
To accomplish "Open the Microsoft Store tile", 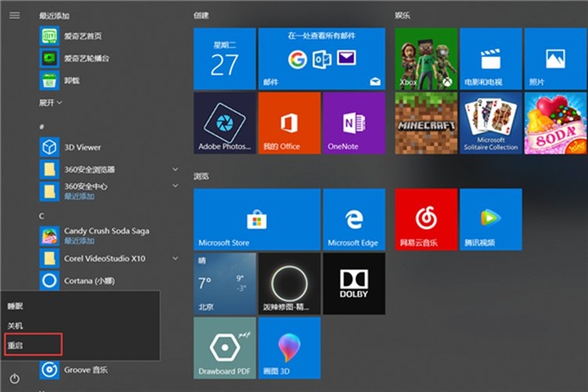I will point(257,220).
